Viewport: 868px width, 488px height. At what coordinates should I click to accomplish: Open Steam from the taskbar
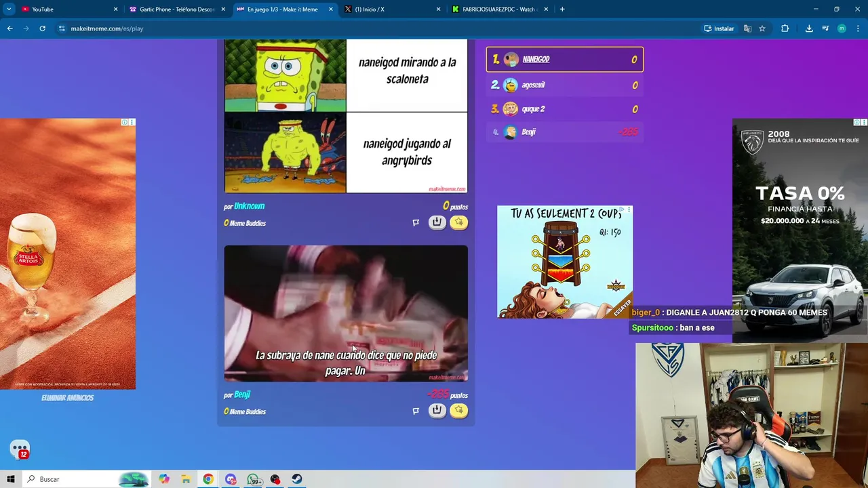(297, 479)
